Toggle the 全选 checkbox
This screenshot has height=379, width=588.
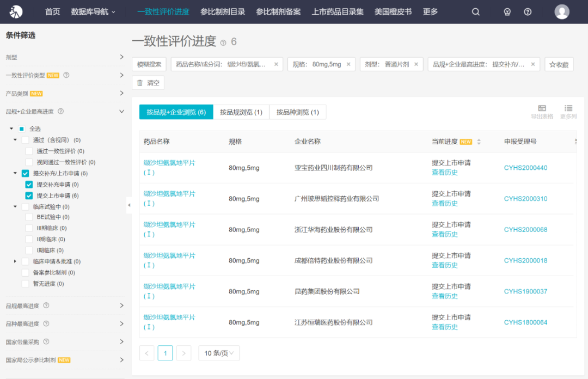22,129
